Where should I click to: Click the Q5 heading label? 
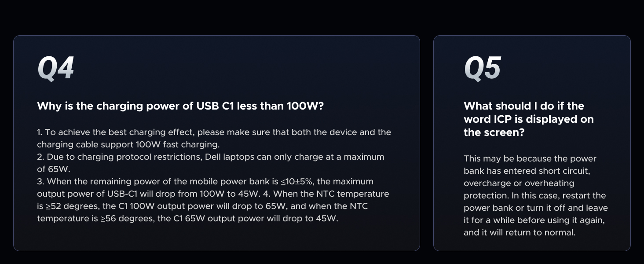coord(482,68)
